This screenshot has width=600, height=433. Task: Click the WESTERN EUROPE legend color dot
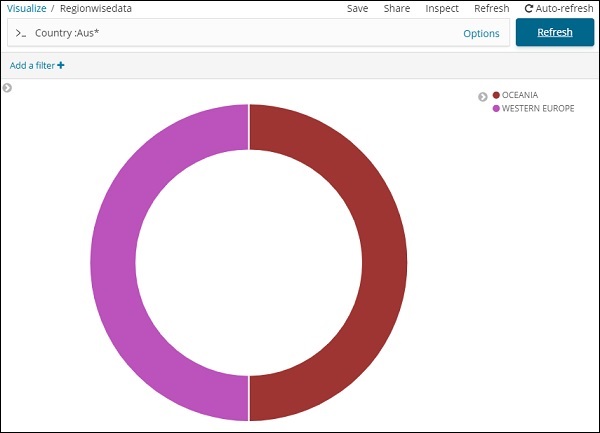point(496,108)
